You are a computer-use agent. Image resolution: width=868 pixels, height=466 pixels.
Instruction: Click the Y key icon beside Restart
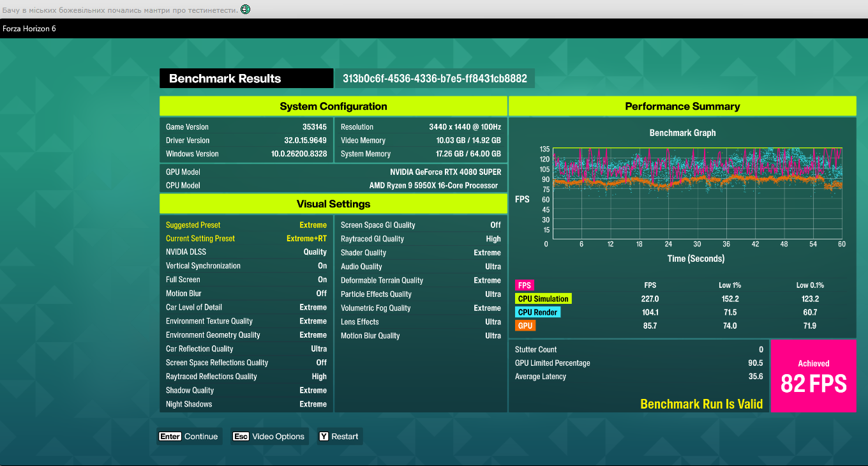tap(324, 437)
